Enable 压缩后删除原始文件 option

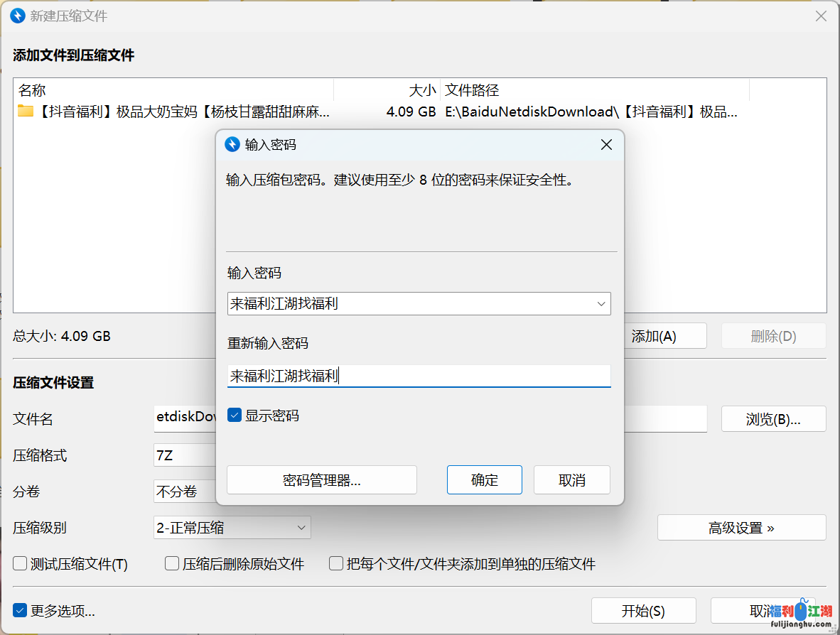[171, 563]
